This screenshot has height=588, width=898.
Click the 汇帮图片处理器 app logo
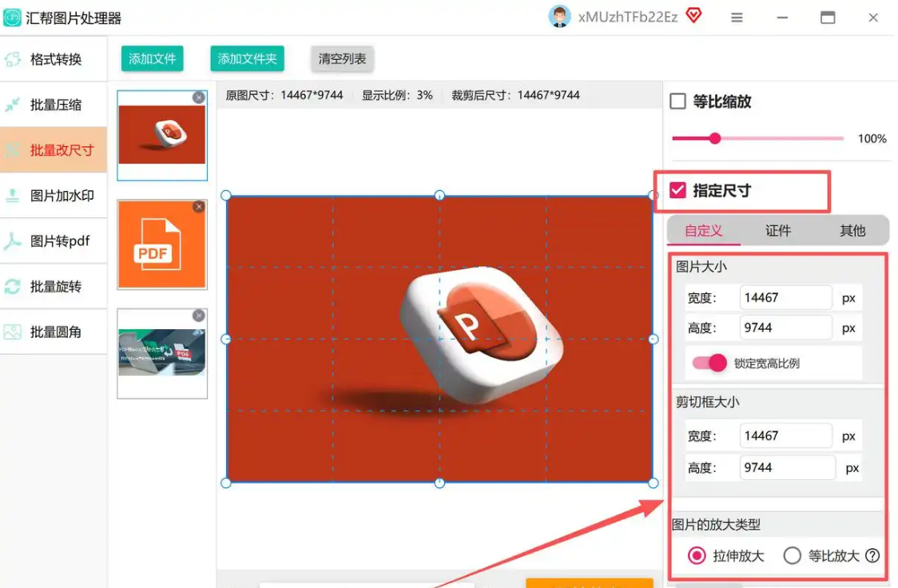(x=12, y=18)
